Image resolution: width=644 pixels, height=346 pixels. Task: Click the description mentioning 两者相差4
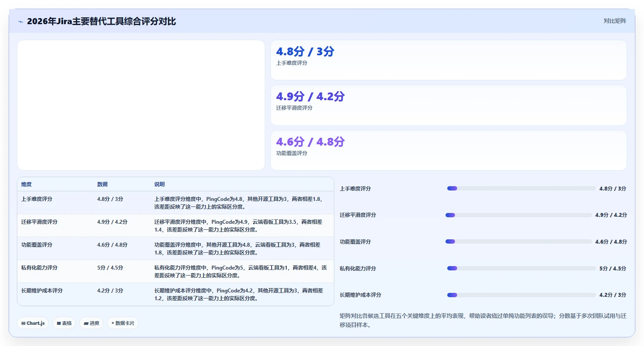pos(240,272)
